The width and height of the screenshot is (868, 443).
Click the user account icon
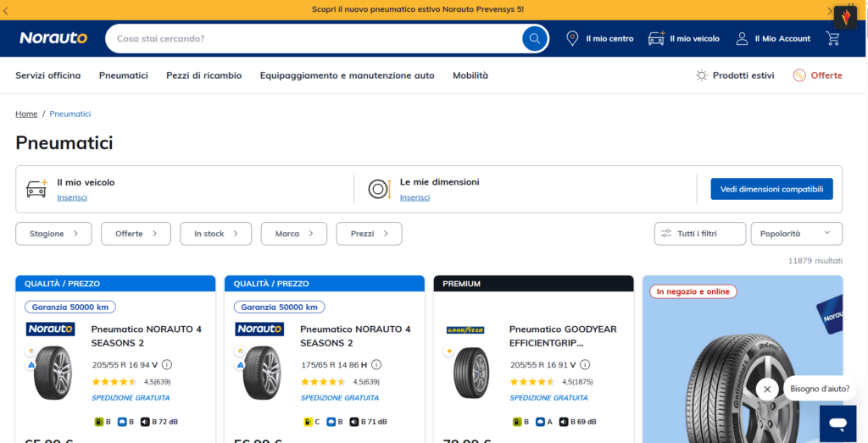742,39
